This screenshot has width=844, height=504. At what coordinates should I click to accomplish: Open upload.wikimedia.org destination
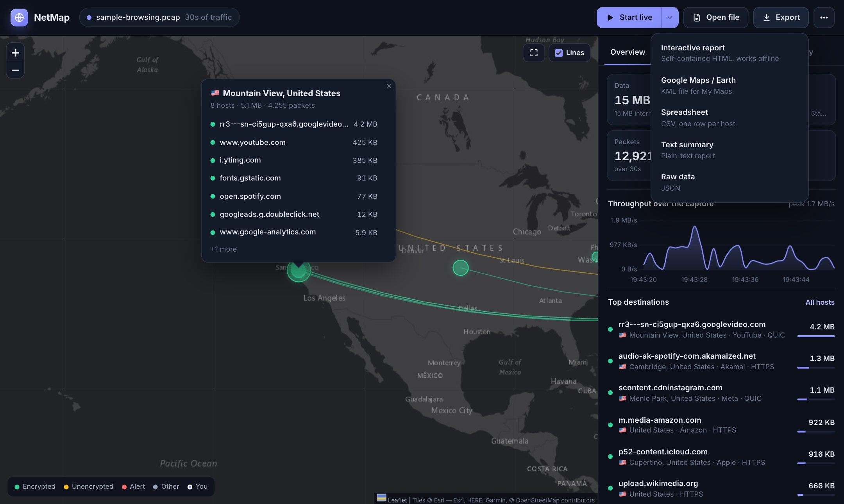point(721,488)
